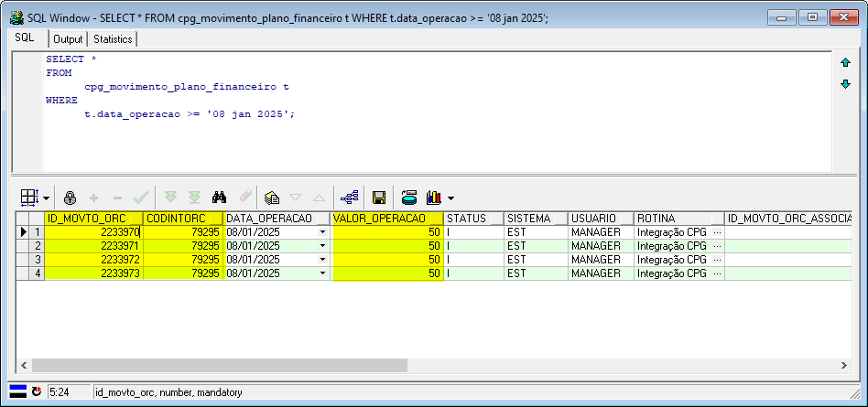Select row 4 by its row number
Viewport: 868px width, 407px height.
pyautogui.click(x=38, y=273)
